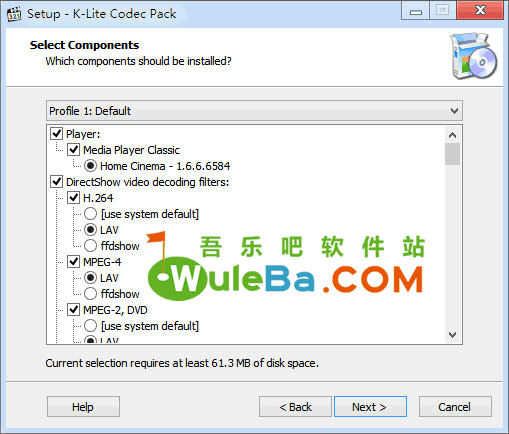This screenshot has height=434, width=509.
Task: Choose ffdshow for H.264 decoding
Action: coord(90,246)
